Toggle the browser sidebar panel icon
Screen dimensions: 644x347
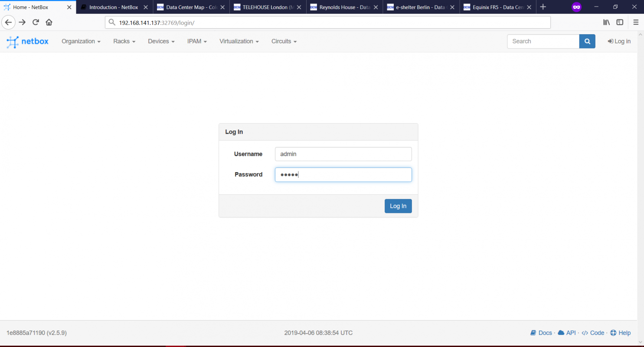click(x=620, y=22)
